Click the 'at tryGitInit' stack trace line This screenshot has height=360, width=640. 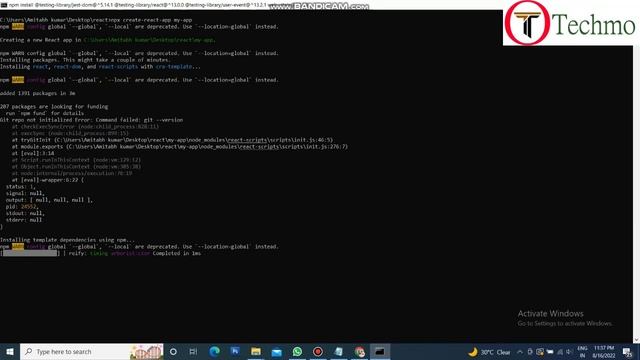click(172, 140)
